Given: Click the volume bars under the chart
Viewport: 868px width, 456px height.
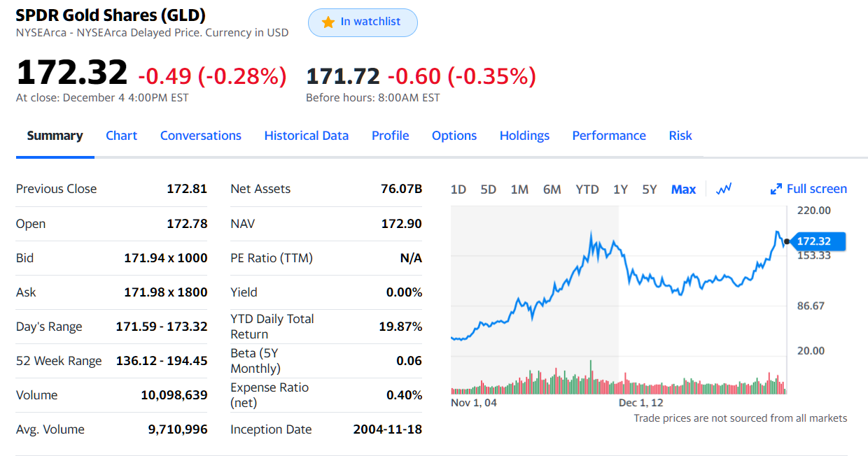Looking at the screenshot, I should (x=619, y=379).
